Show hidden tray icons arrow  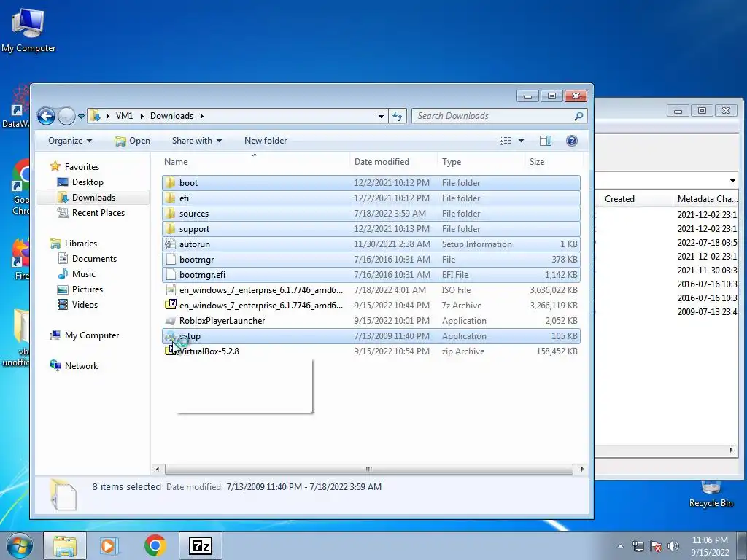tap(620, 546)
